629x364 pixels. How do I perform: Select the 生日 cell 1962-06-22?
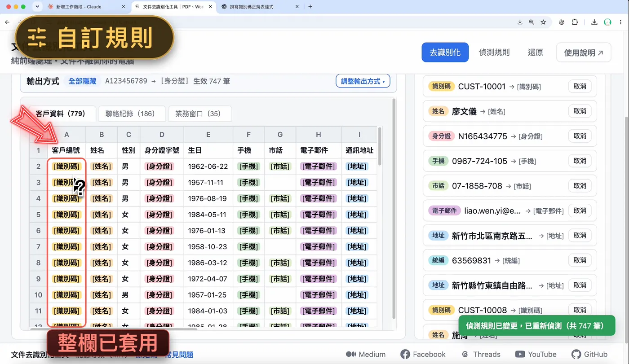[x=208, y=167]
